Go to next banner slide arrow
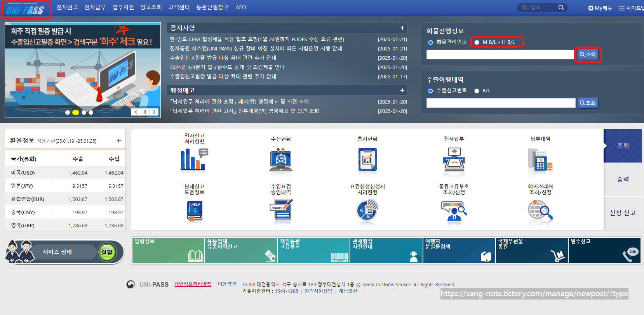 [154, 112]
